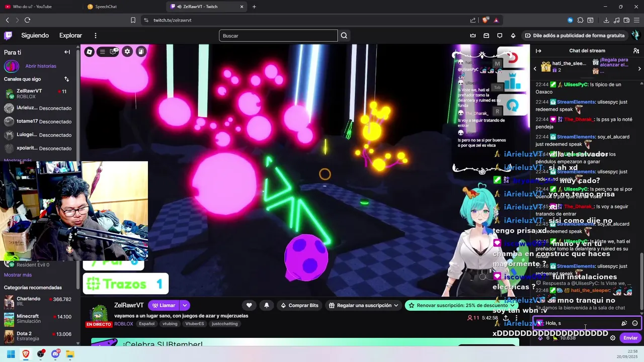Open Dota 2 recommended category
This screenshot has width=644, height=362.
click(x=38, y=336)
